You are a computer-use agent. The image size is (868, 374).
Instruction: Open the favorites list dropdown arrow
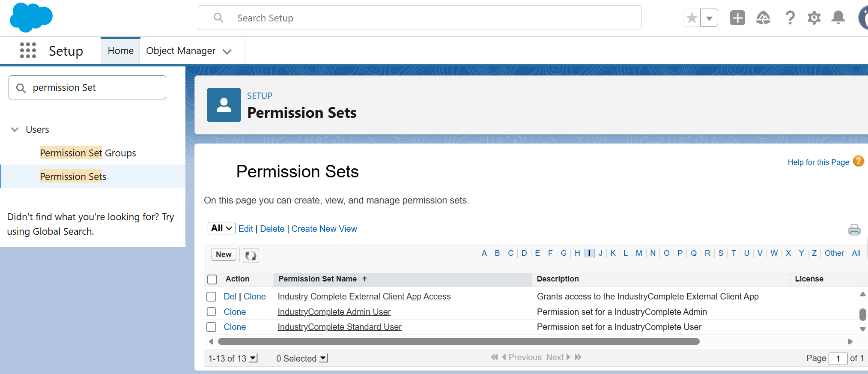[x=709, y=18]
